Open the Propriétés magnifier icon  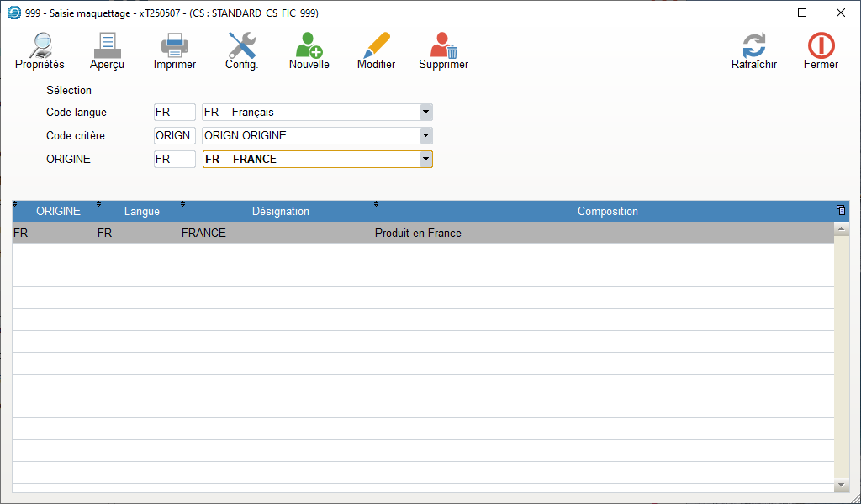(40, 46)
